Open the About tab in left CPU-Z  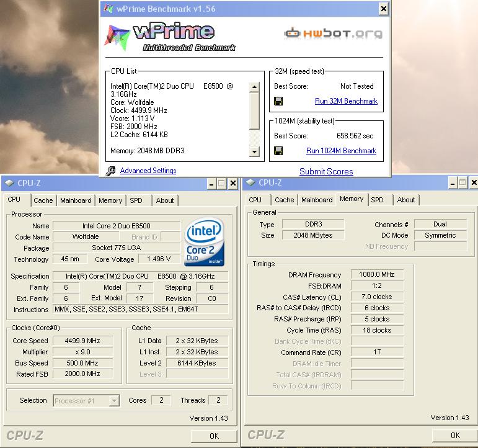click(x=165, y=200)
